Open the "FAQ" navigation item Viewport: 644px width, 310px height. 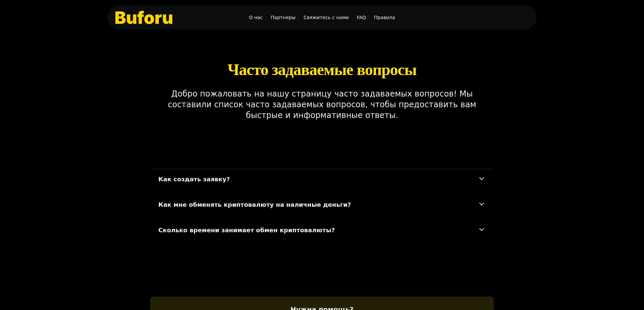coord(361,17)
